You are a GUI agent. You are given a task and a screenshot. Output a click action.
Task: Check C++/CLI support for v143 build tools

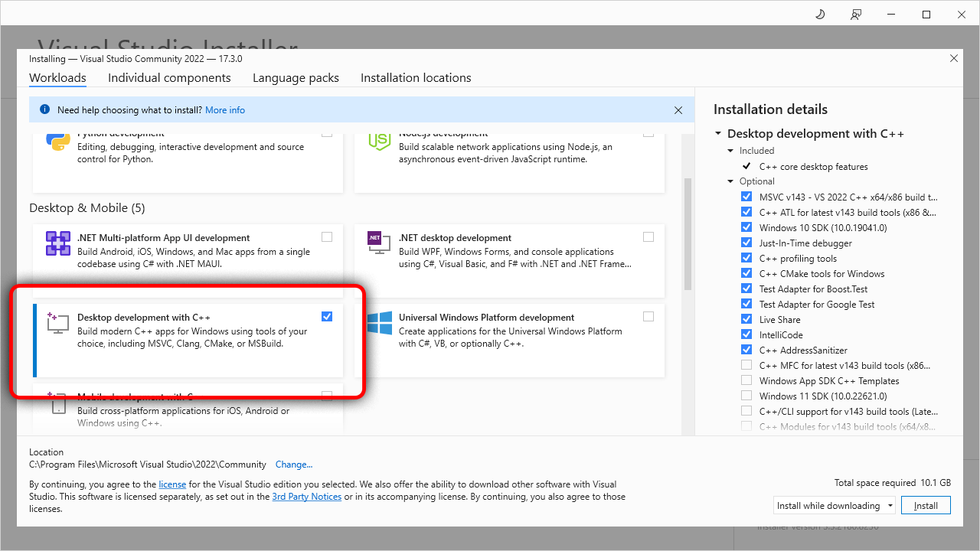746,411
